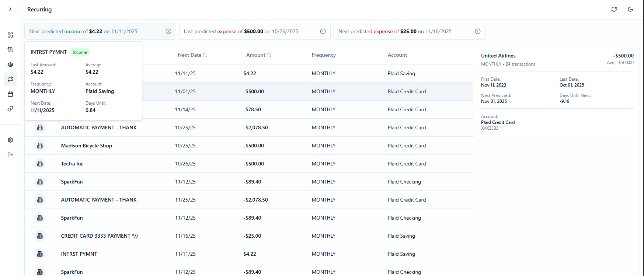Open the Calendar icon in the sidebar
The image size is (644, 276).
click(x=10, y=94)
